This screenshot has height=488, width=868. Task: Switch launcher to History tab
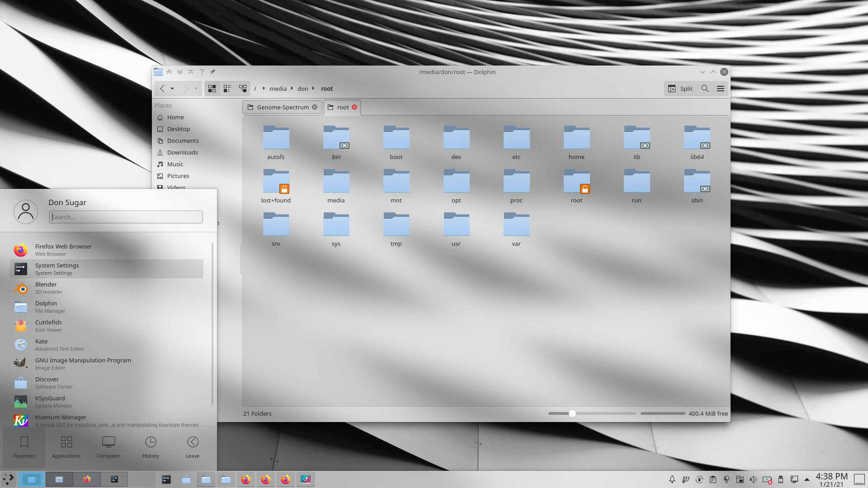[x=151, y=447]
